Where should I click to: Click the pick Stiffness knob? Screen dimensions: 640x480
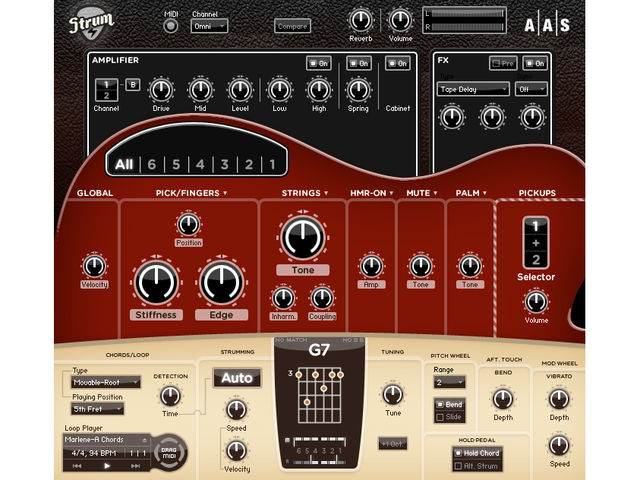[156, 282]
